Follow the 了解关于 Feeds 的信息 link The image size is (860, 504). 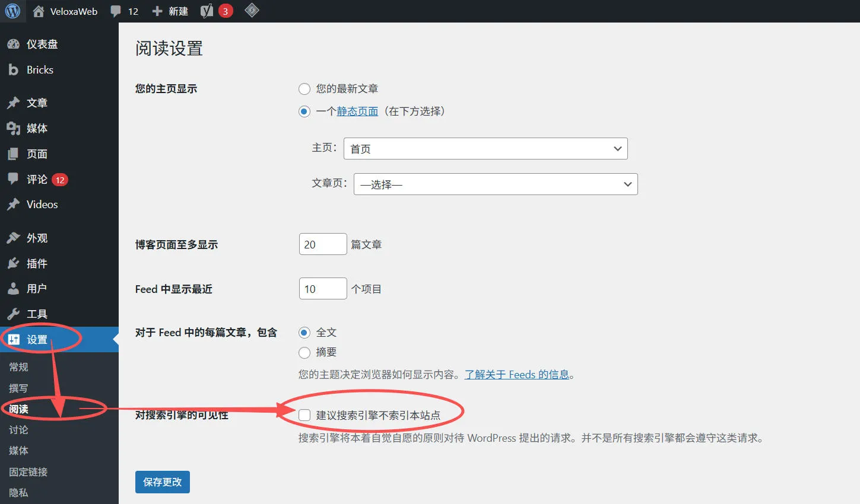(516, 375)
